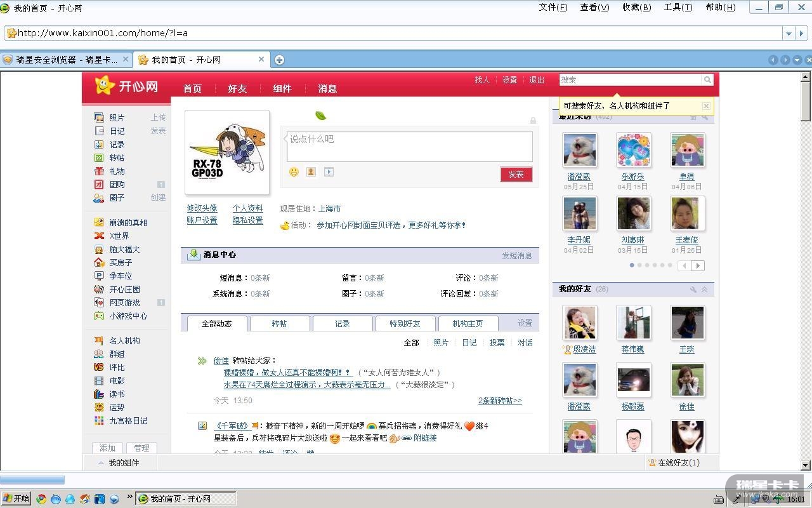Screen dimensions: 812x508
Task: Open the RX-78 GP03D profile avatar
Action: click(x=227, y=152)
